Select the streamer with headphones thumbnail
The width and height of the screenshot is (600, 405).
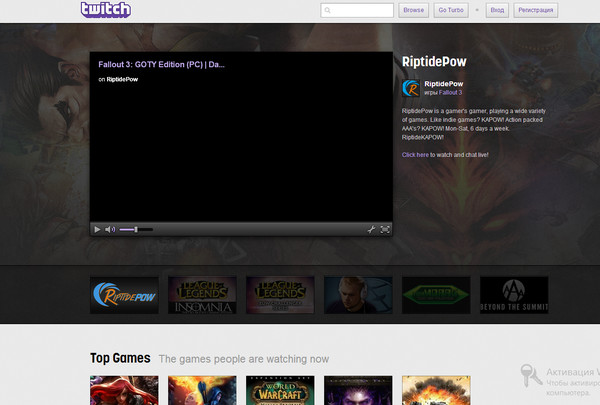358,295
